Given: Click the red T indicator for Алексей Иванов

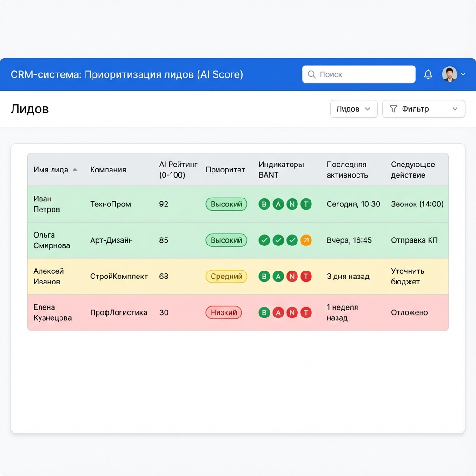Looking at the screenshot, I should pyautogui.click(x=306, y=276).
